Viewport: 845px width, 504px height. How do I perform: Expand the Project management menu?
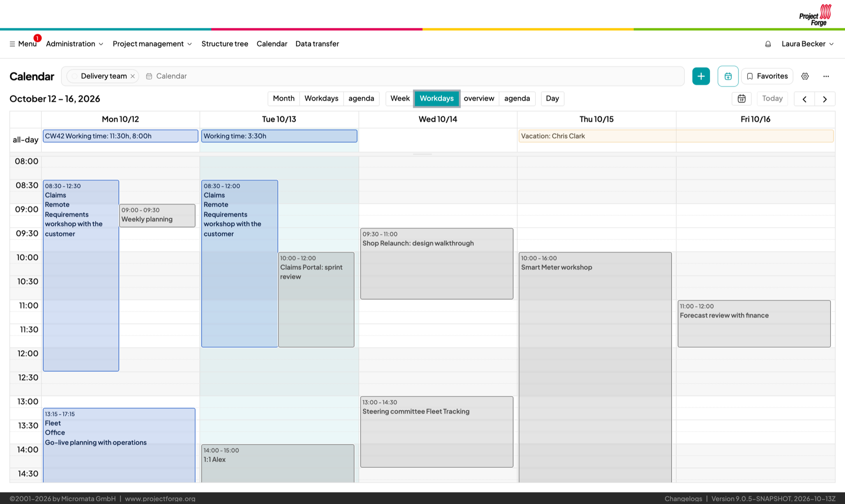tap(152, 44)
